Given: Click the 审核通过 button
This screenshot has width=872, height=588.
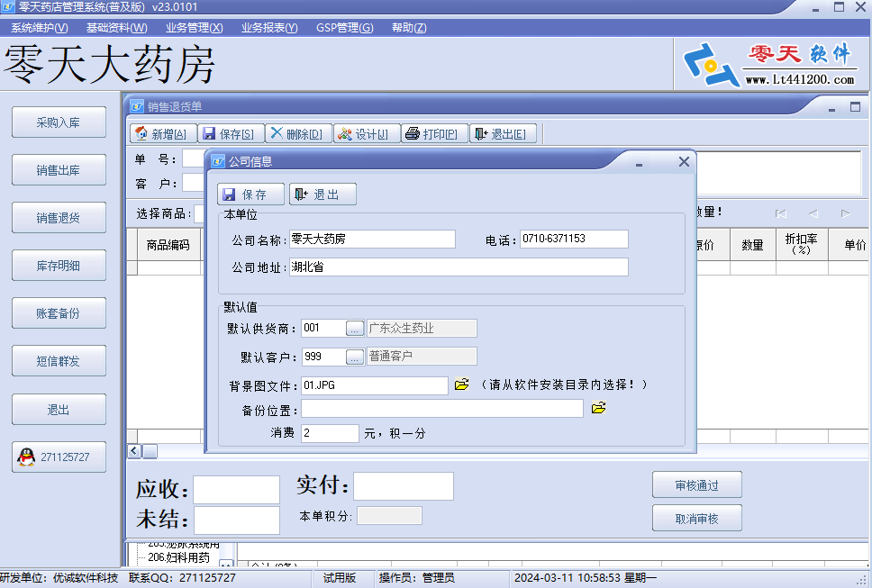Looking at the screenshot, I should [697, 485].
